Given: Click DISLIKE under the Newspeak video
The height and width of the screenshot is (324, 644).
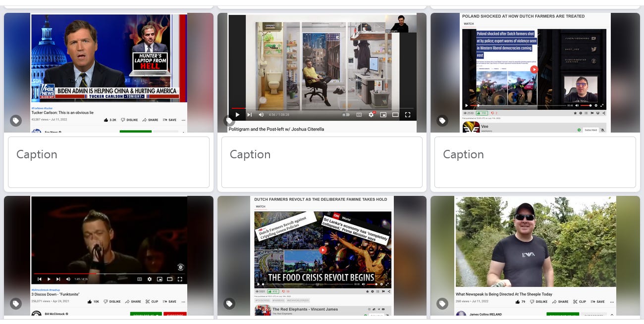Looking at the screenshot, I should tap(537, 302).
